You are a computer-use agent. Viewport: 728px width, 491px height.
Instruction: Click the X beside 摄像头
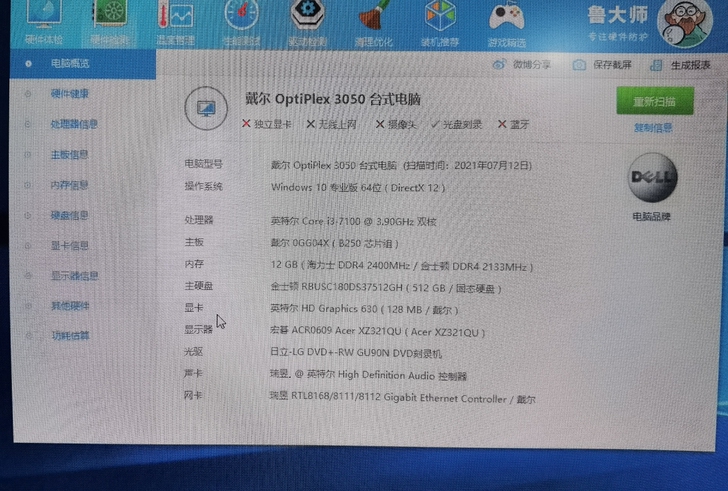(x=380, y=124)
